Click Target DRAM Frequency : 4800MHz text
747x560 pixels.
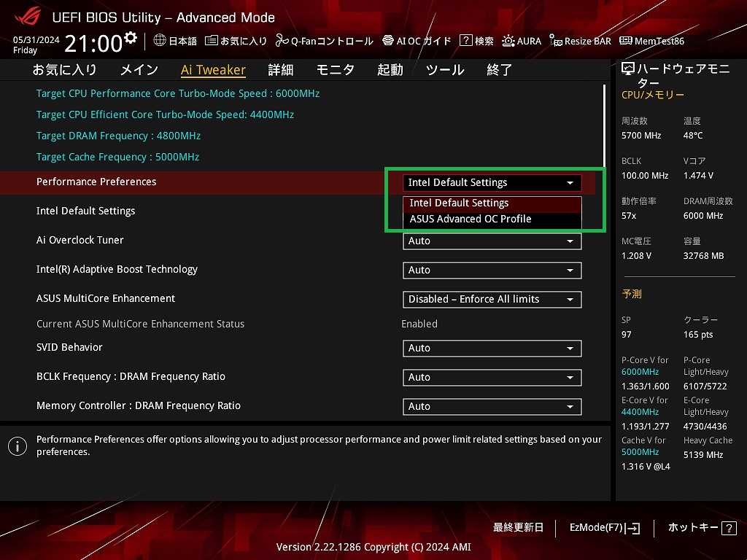pyautogui.click(x=119, y=136)
